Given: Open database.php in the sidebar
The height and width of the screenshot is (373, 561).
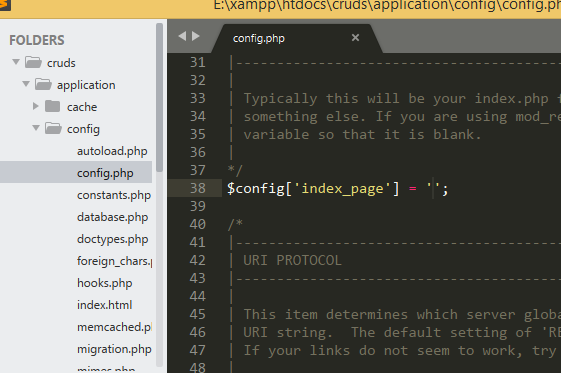Looking at the screenshot, I should [x=112, y=217].
